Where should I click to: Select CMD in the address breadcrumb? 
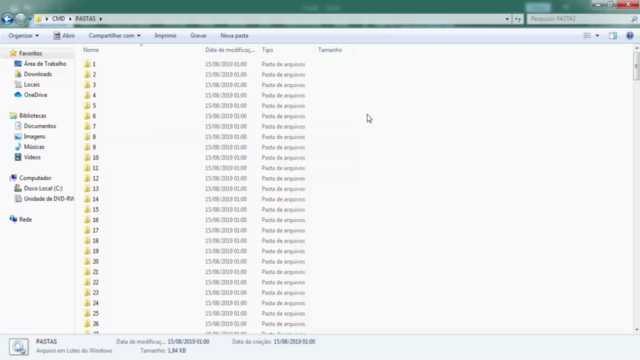pyautogui.click(x=58, y=19)
